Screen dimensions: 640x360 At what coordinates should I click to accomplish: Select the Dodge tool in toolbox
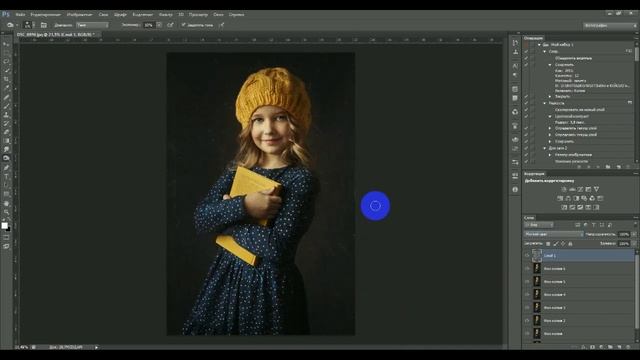coord(6,158)
